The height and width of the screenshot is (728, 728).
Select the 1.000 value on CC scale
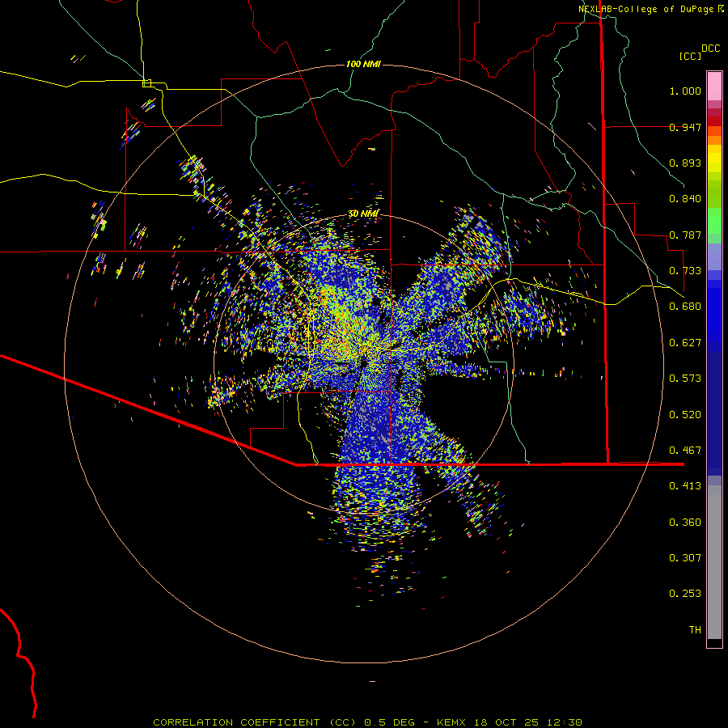pyautogui.click(x=685, y=91)
